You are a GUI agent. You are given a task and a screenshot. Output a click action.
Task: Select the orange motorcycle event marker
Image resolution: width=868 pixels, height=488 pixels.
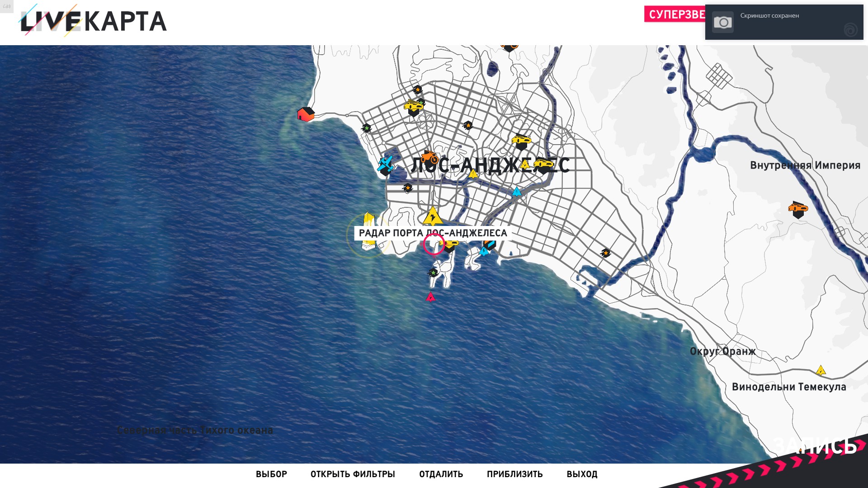click(x=429, y=158)
